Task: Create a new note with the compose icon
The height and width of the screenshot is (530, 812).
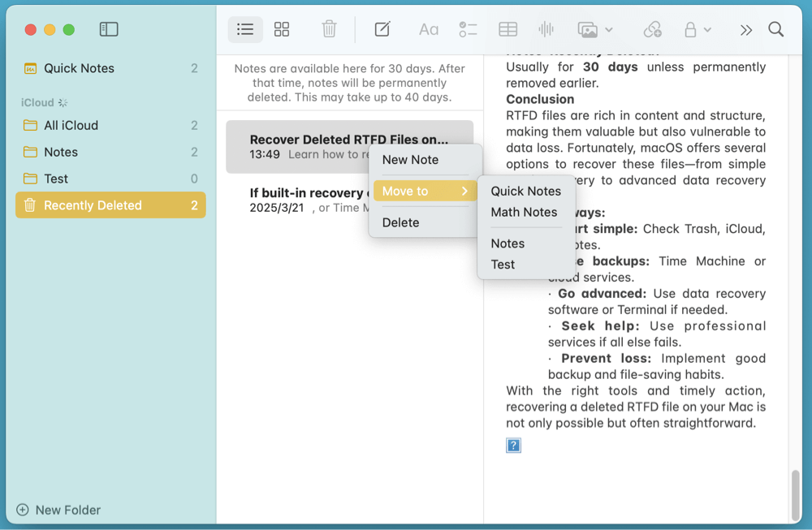Action: tap(382, 28)
